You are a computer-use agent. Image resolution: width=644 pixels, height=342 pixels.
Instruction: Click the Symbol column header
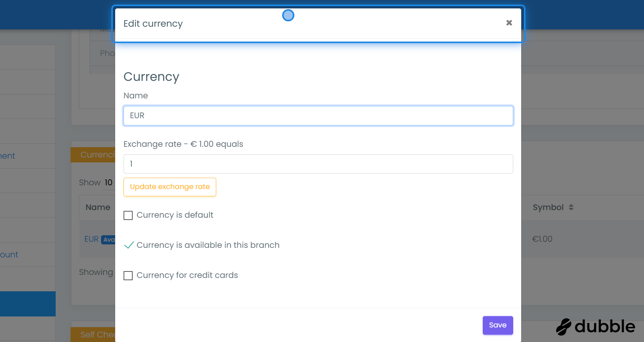[x=548, y=207]
